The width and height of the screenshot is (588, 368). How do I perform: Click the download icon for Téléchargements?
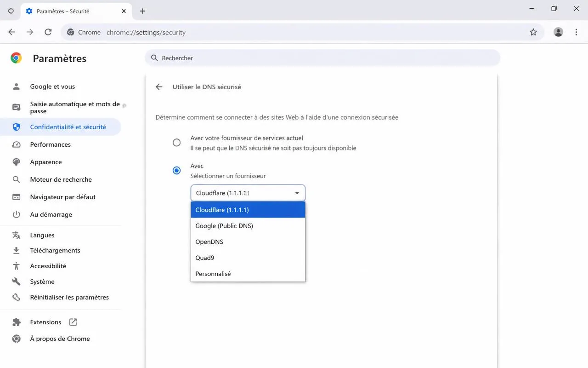pos(17,250)
